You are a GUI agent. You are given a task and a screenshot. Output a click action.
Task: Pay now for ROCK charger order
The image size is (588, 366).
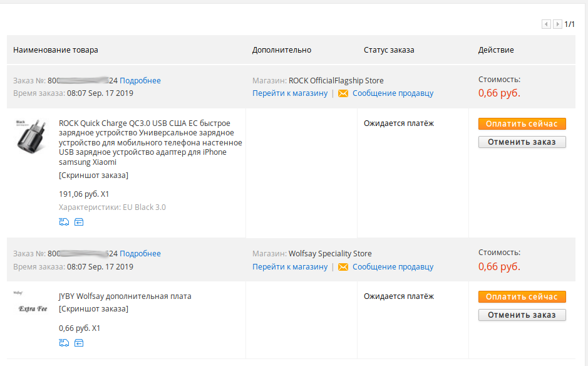pos(522,124)
